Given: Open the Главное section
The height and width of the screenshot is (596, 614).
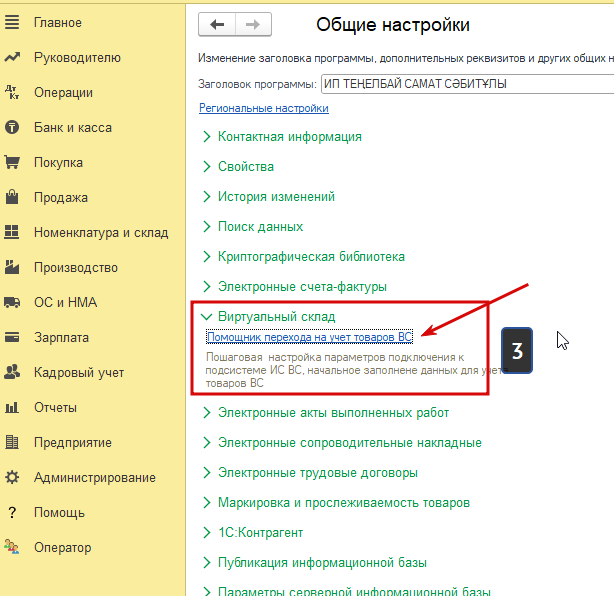Looking at the screenshot, I should click(58, 22).
